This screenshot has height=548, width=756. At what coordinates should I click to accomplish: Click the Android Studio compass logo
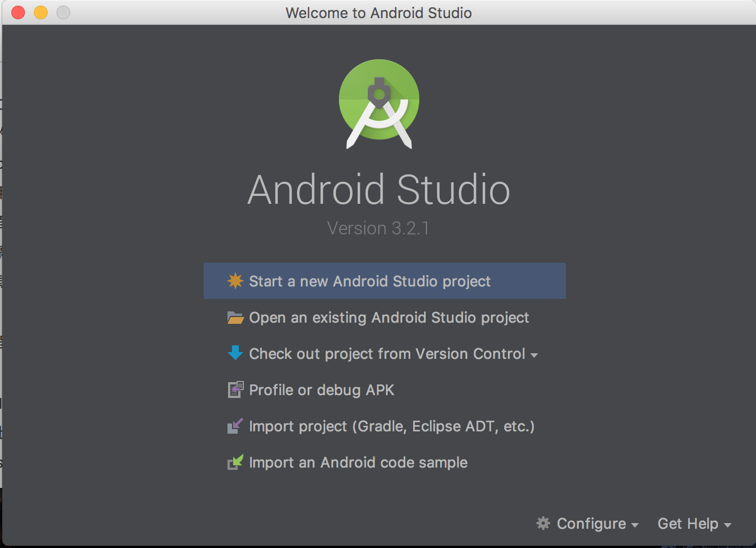(379, 104)
